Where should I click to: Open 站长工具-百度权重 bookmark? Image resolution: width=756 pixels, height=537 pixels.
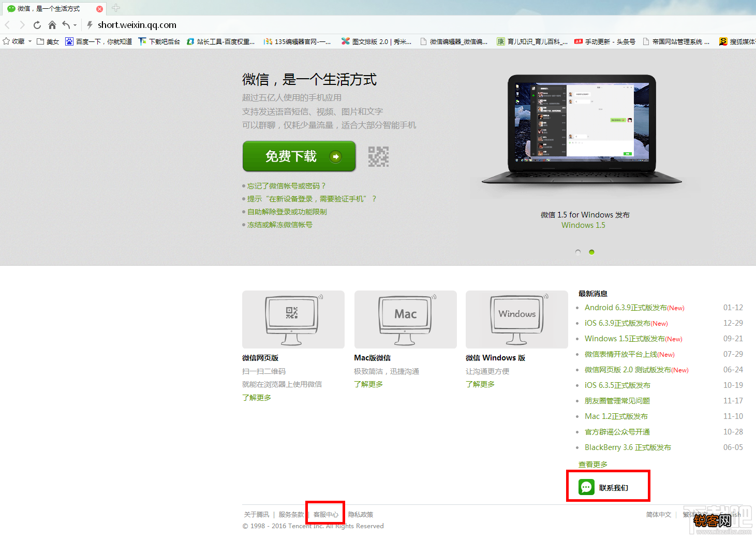point(220,41)
